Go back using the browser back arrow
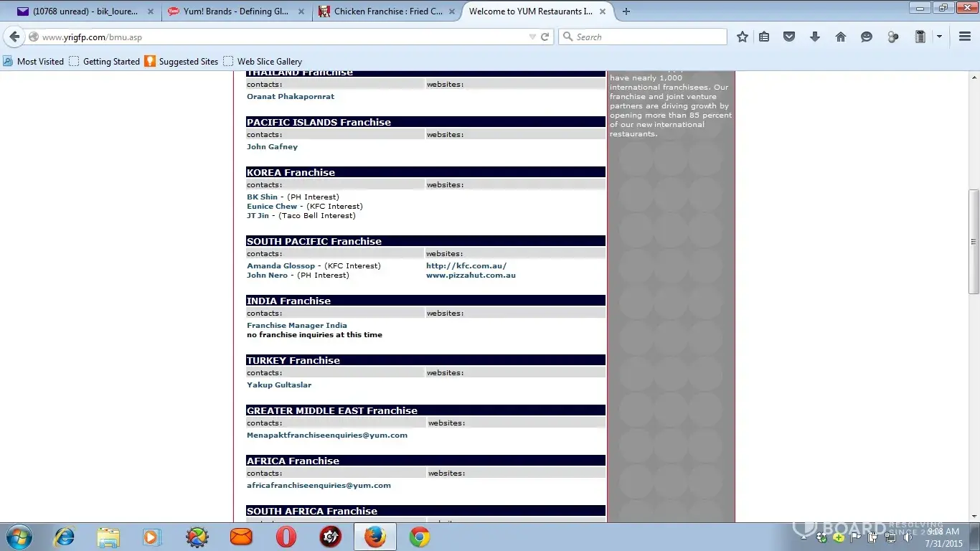This screenshot has height=551, width=980. [14, 37]
